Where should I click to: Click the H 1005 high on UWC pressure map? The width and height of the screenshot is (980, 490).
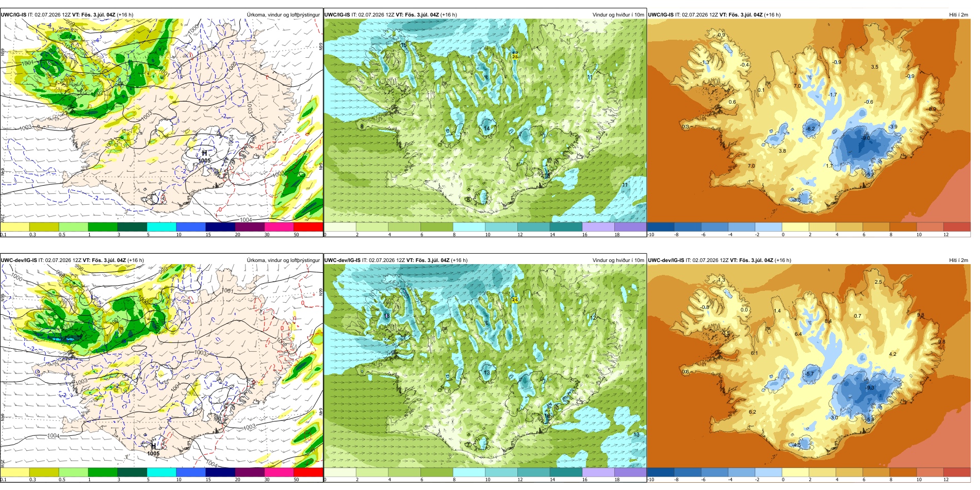pos(204,157)
